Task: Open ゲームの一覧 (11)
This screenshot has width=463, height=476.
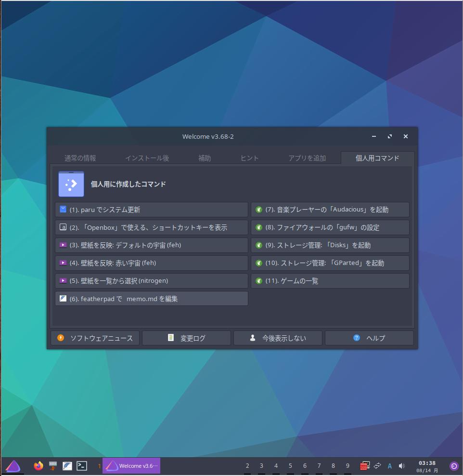Action: [330, 281]
